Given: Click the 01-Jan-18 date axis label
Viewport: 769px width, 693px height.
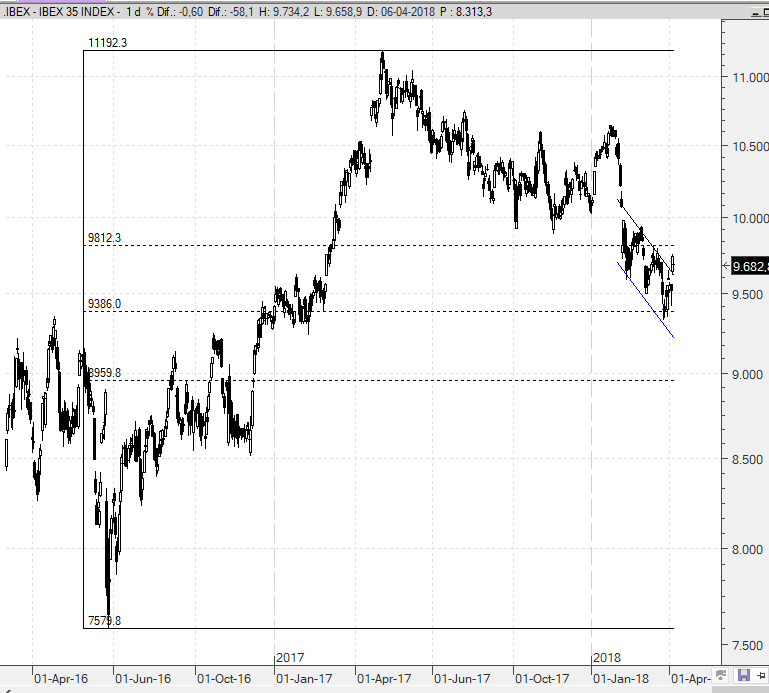Looking at the screenshot, I should (x=621, y=679).
